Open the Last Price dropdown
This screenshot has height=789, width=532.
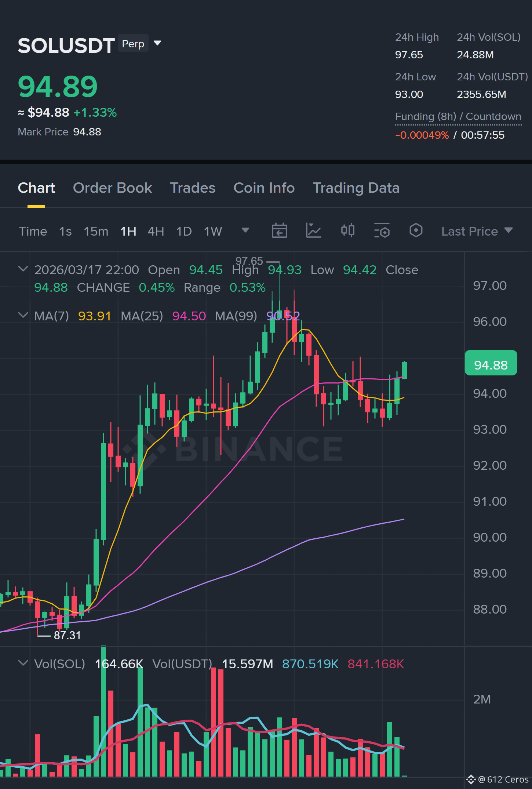pos(477,231)
